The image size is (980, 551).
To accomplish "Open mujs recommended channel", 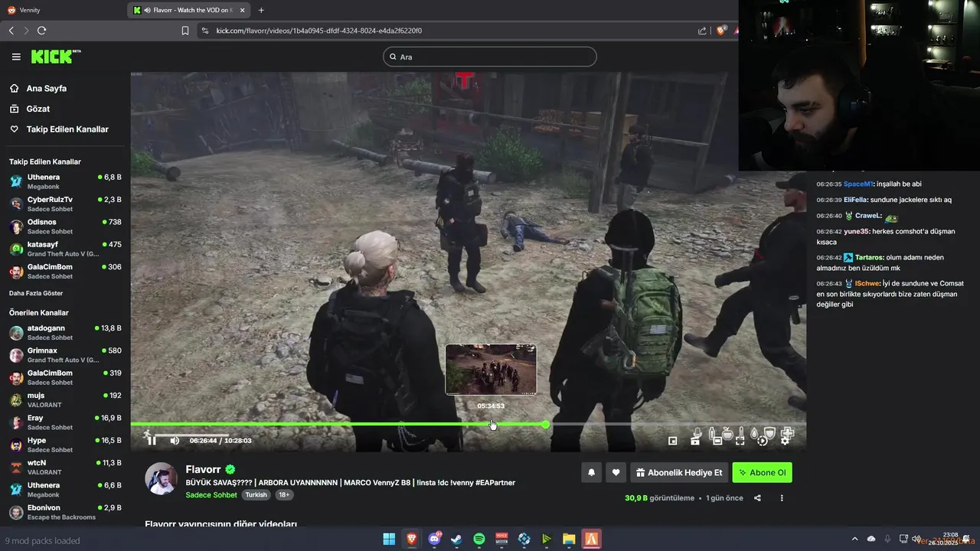I will point(65,399).
